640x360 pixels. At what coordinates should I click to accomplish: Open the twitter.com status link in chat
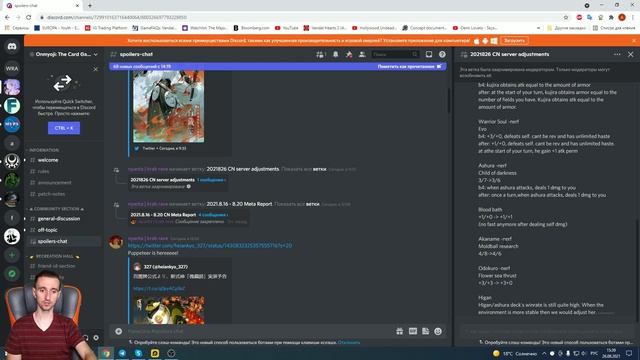tap(210, 246)
